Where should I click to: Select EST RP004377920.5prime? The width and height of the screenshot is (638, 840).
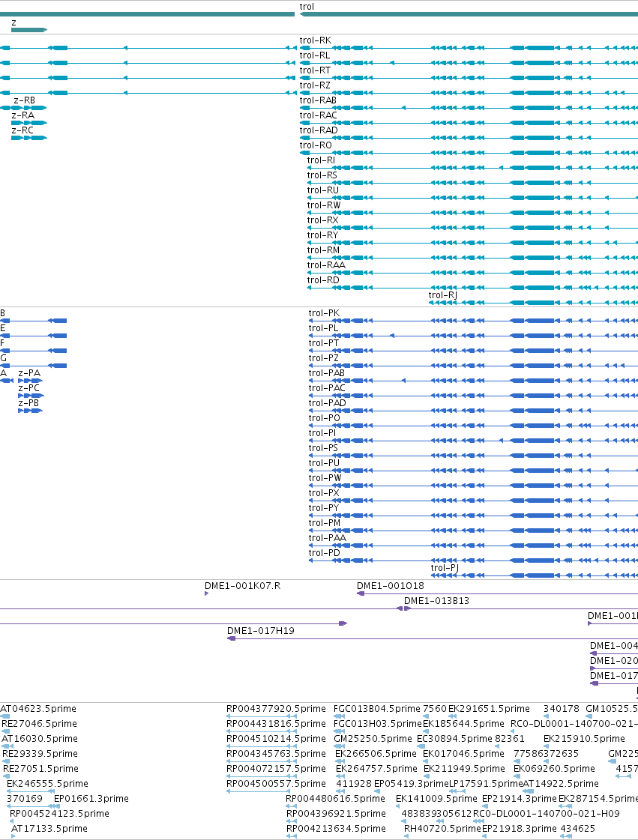click(276, 709)
